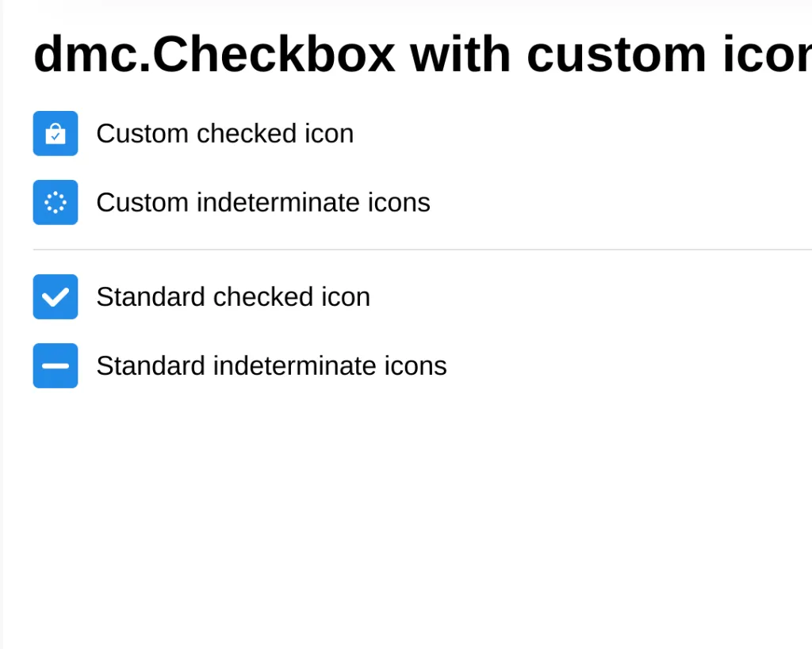Click the horizontal divider between checkbox groups
The image size is (812, 649).
tap(422, 250)
